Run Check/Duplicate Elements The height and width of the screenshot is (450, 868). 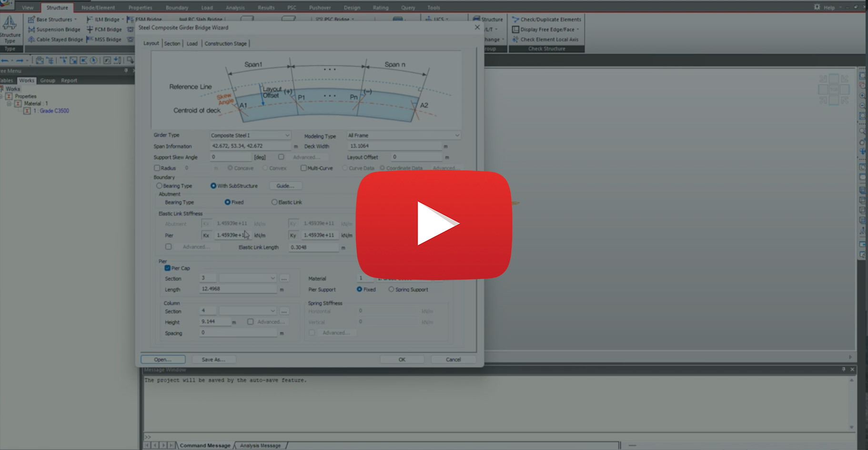(546, 20)
